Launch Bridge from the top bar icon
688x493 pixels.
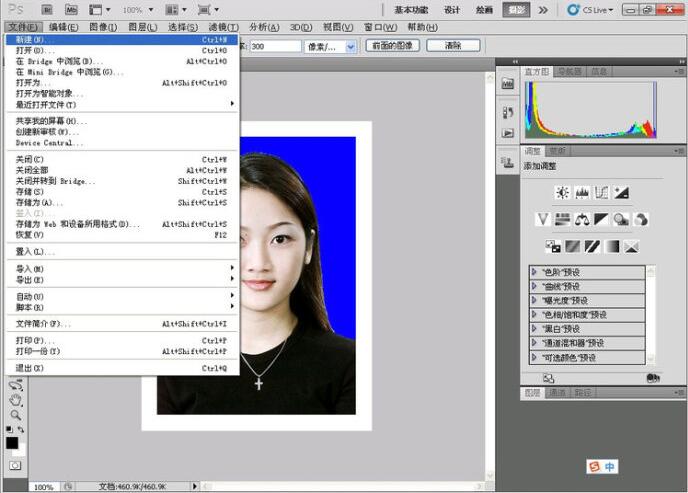pyautogui.click(x=45, y=9)
